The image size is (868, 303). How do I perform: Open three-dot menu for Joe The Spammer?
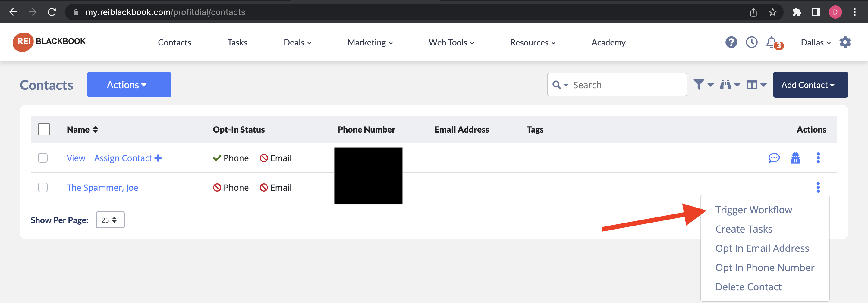coord(818,187)
